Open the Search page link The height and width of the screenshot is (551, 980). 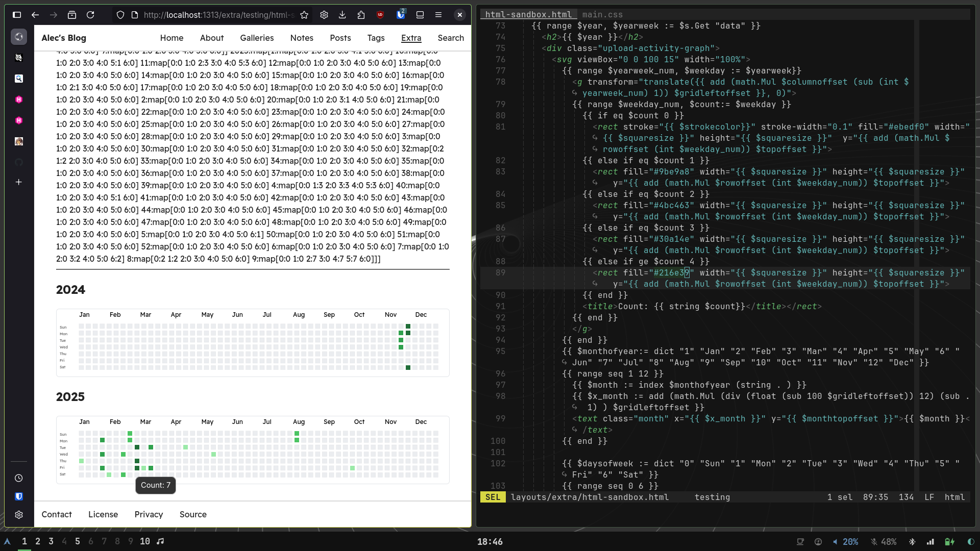click(x=451, y=38)
